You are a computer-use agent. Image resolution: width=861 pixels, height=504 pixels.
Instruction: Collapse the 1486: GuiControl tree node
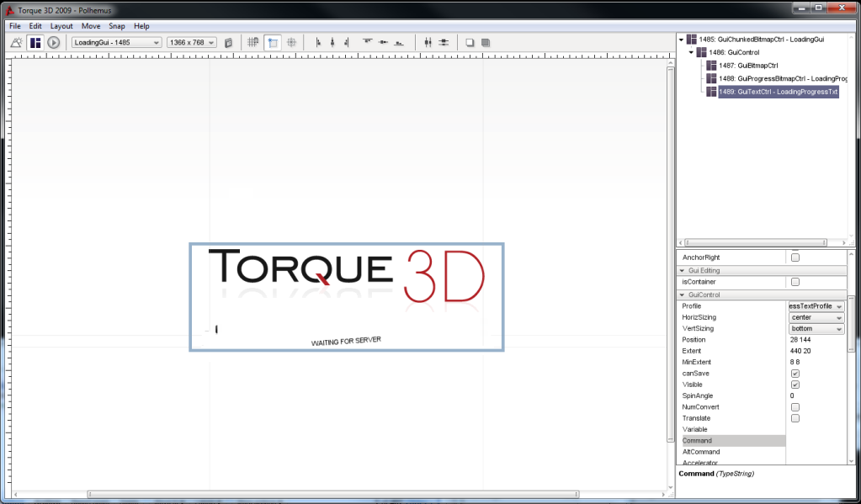click(691, 52)
